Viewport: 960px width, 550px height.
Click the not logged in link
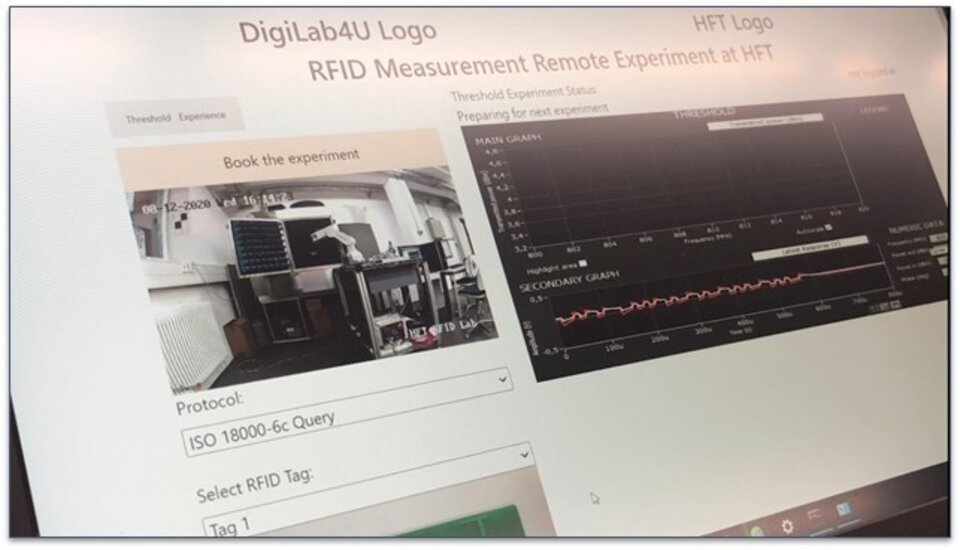872,72
